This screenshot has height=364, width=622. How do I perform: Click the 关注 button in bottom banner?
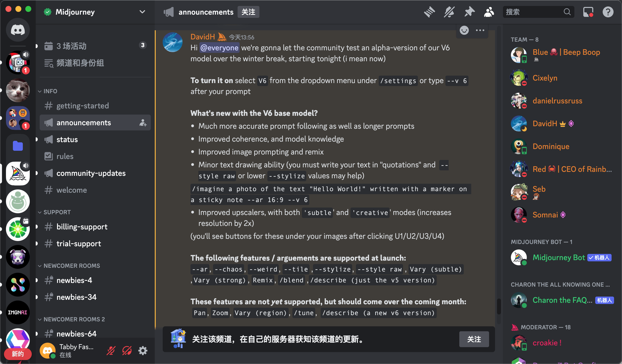coord(474,339)
